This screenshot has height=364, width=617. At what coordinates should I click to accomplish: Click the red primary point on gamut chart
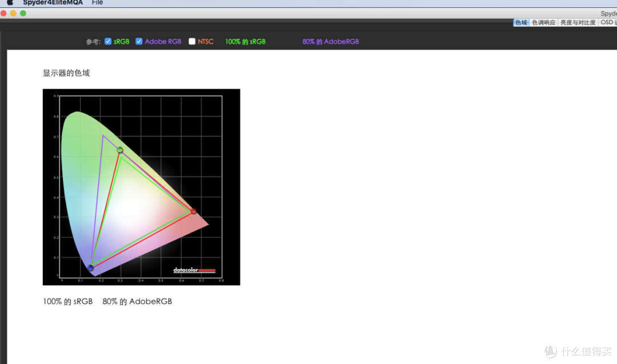tap(193, 211)
